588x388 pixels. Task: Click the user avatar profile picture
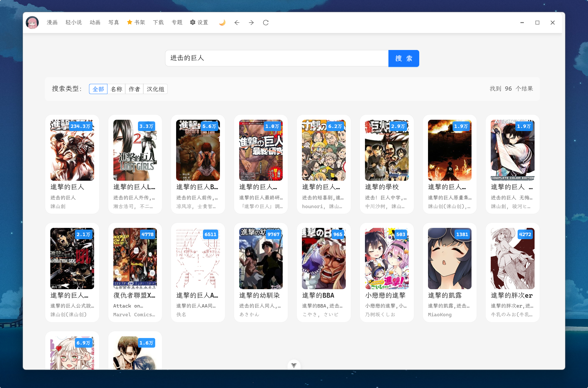(x=32, y=23)
